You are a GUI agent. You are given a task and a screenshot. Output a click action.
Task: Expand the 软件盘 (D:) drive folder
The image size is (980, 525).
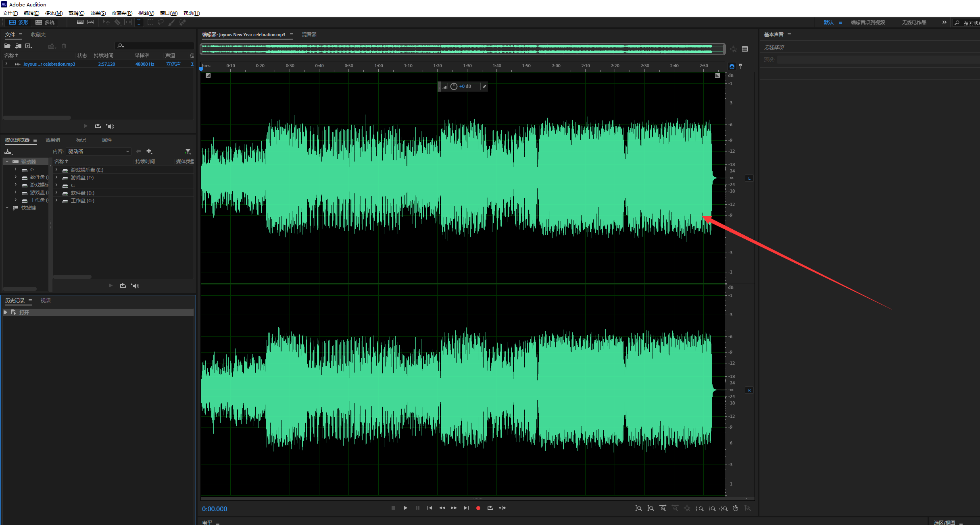56,193
